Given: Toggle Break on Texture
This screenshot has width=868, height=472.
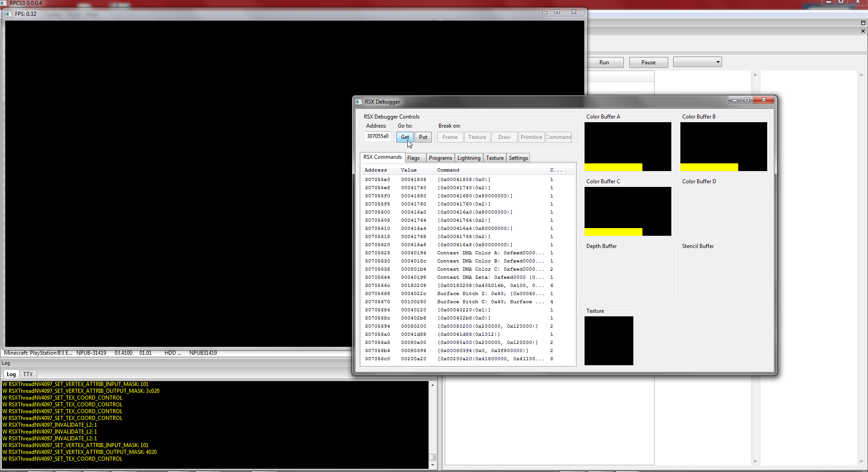Looking at the screenshot, I should tap(477, 137).
